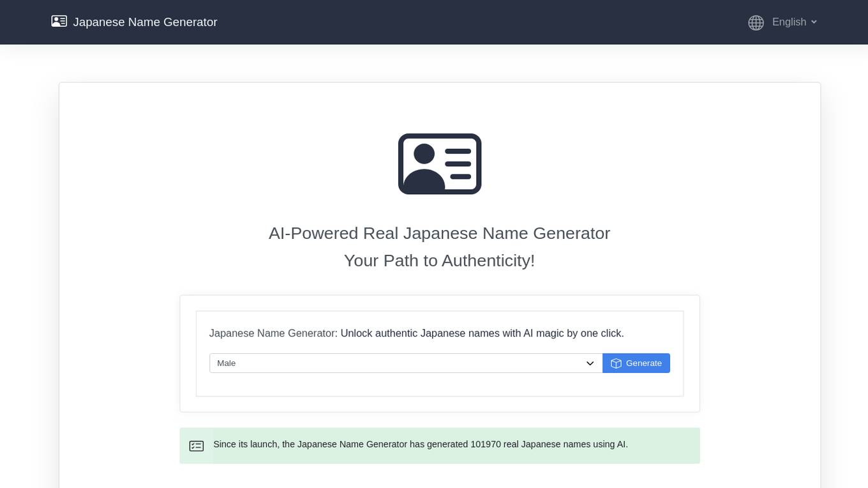Click the Generate button
Image resolution: width=868 pixels, height=488 pixels.
[x=636, y=363]
